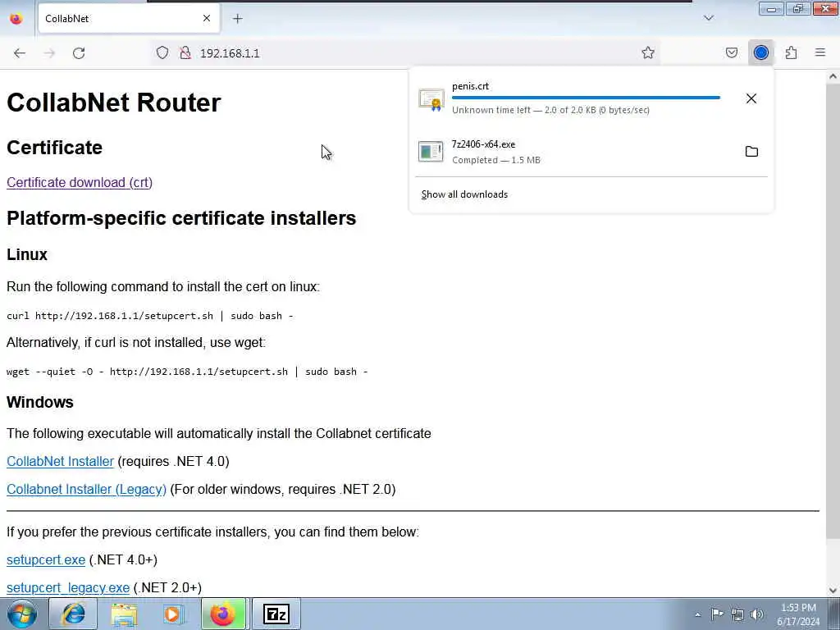Screen dimensions: 840x630
Task: Open Windows Media Player from taskbar
Action: click(x=172, y=614)
